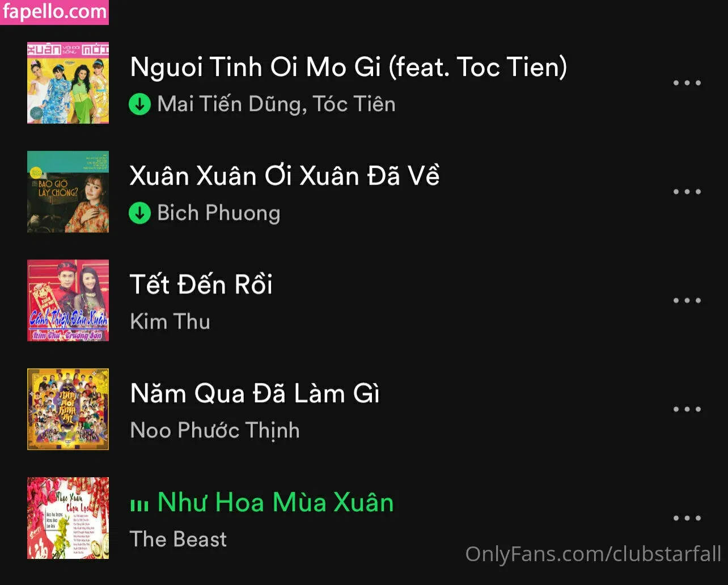728x585 pixels.
Task: Select currently playing Như Hoa Mùa Xuân title
Action: (276, 502)
